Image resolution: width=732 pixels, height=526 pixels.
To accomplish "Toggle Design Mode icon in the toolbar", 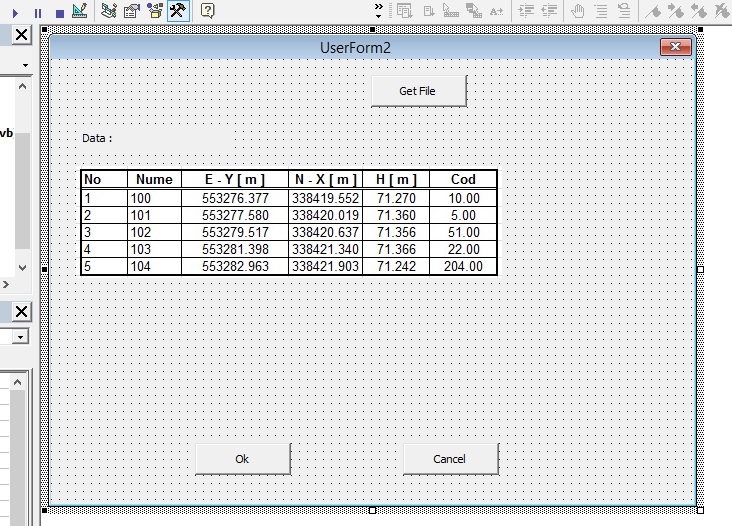I will 80,11.
